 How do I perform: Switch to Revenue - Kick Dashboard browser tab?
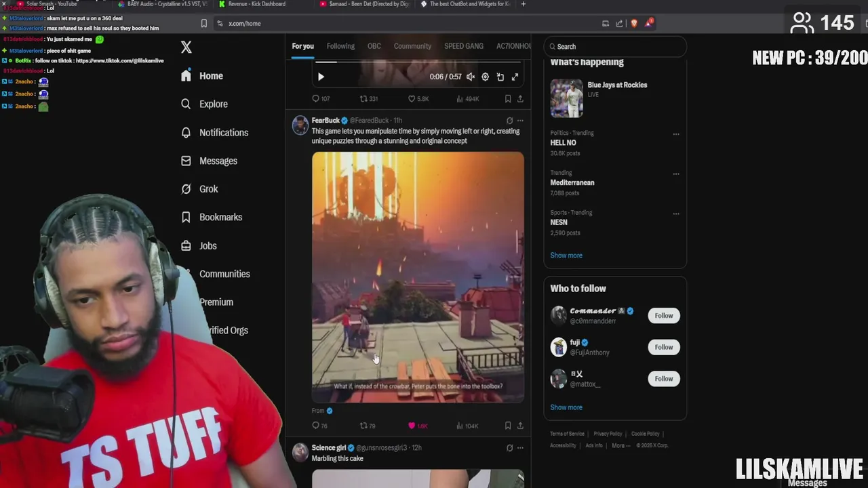257,4
